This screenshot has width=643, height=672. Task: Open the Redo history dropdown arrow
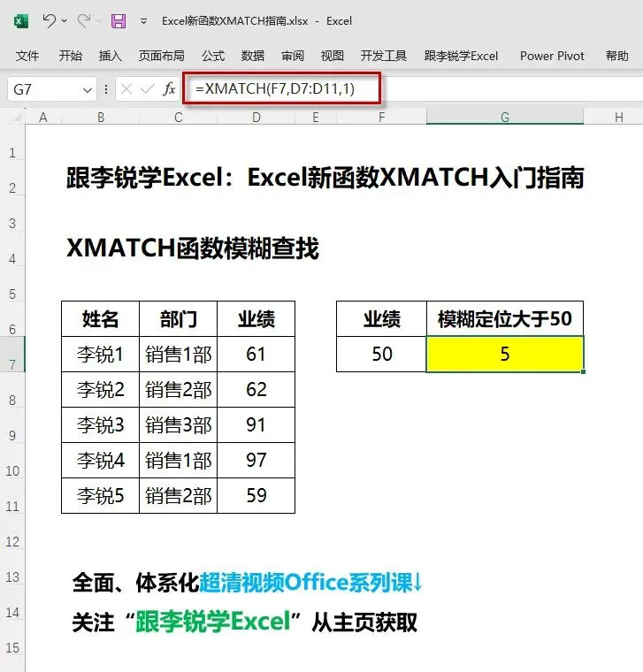click(98, 20)
